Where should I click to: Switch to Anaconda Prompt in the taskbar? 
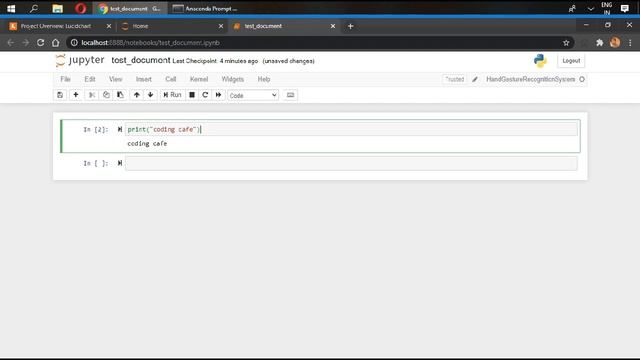pyautogui.click(x=205, y=8)
